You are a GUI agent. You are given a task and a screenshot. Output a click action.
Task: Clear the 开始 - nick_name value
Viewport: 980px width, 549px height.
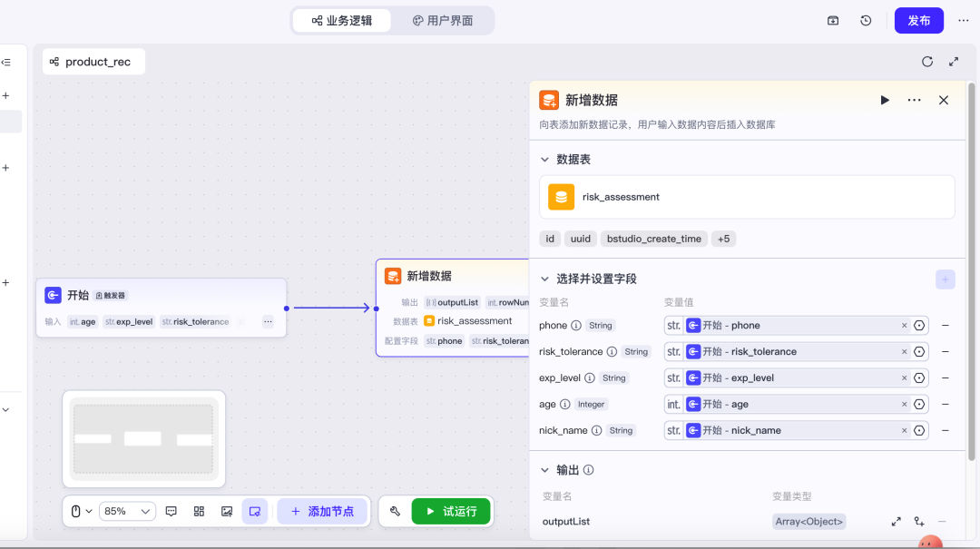904,430
